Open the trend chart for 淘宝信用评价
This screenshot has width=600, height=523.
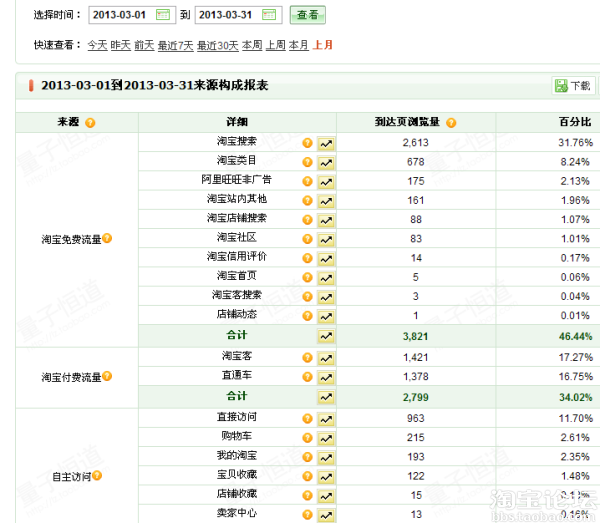click(x=326, y=259)
